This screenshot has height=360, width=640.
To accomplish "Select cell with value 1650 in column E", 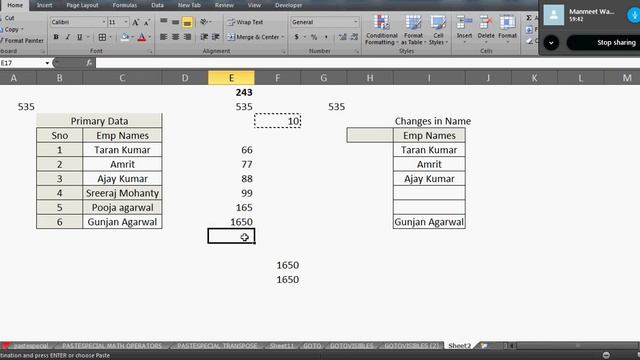I will point(231,222).
